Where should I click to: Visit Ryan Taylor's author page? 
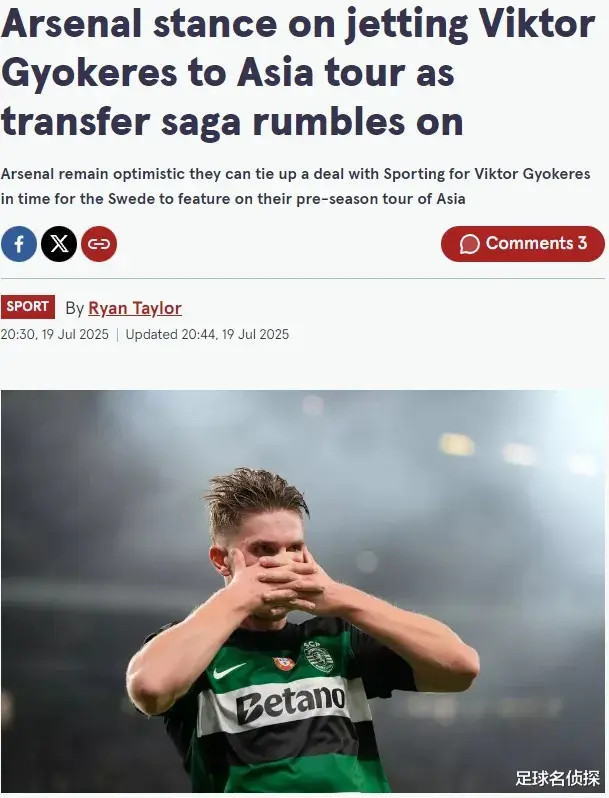coord(135,308)
